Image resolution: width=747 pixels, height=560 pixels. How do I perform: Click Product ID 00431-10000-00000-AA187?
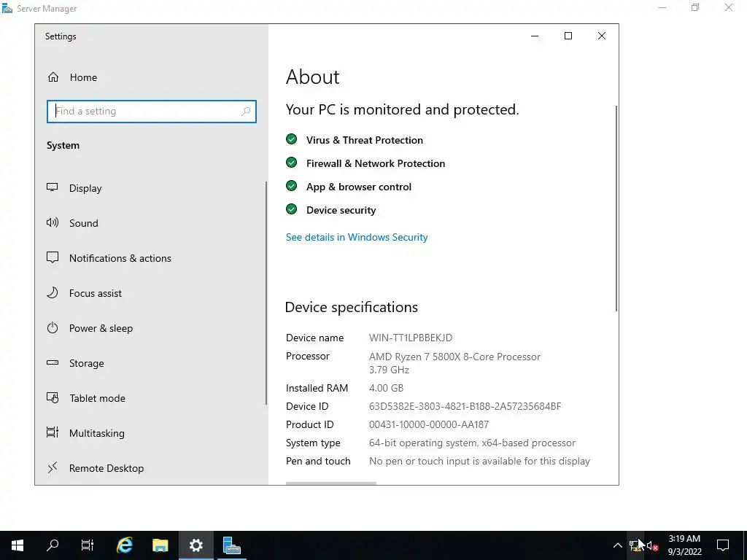(429, 424)
